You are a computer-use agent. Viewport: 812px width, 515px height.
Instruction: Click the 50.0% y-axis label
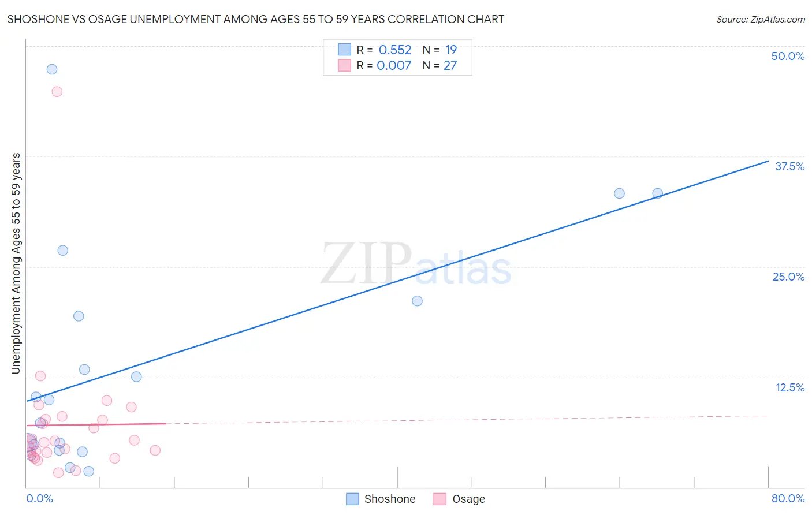pos(788,56)
